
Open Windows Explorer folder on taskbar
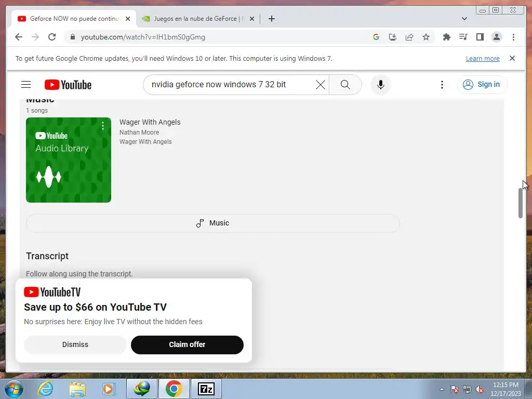(77, 389)
